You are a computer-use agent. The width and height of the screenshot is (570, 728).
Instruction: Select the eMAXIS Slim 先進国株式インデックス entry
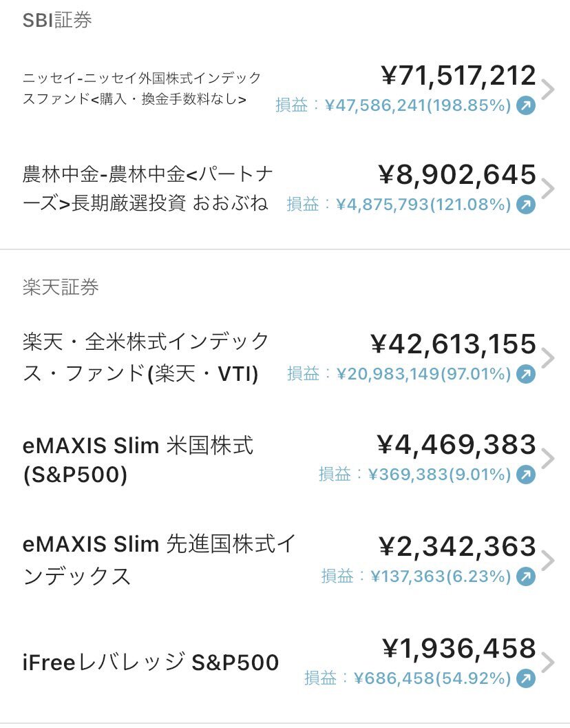click(159, 560)
